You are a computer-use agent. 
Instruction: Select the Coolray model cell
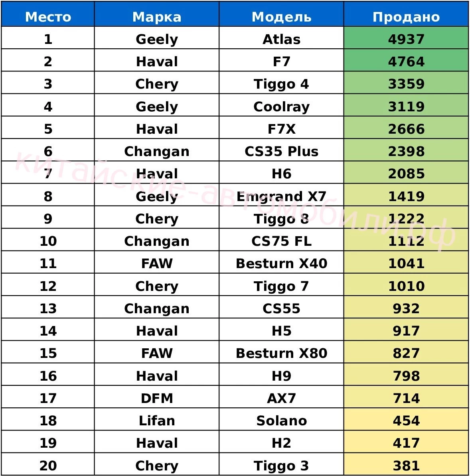pyautogui.click(x=281, y=107)
